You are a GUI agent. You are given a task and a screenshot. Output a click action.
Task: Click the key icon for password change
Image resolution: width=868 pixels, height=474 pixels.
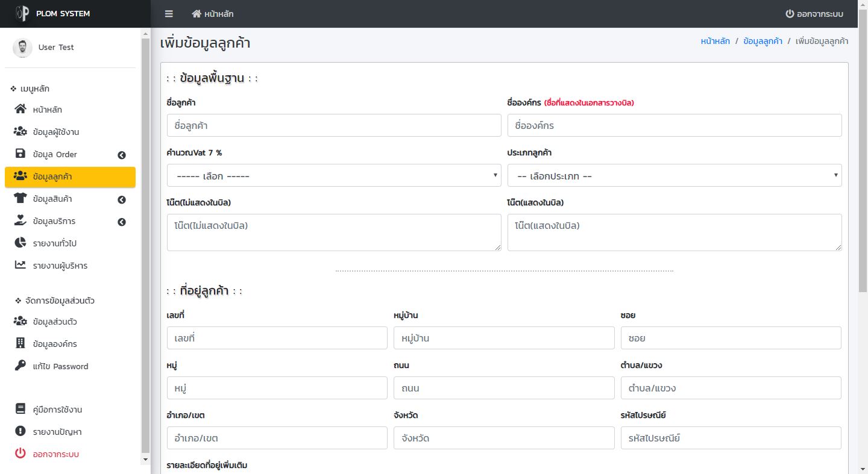tap(20, 366)
